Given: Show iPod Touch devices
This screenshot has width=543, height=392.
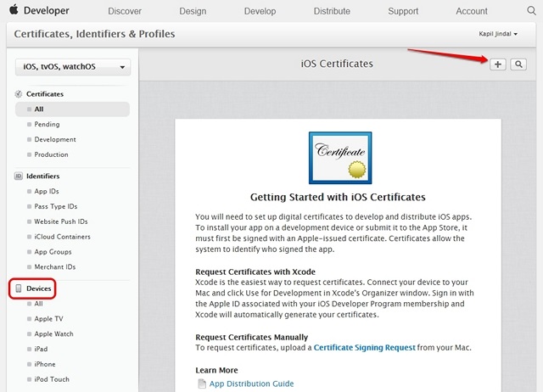Looking at the screenshot, I should tap(52, 379).
